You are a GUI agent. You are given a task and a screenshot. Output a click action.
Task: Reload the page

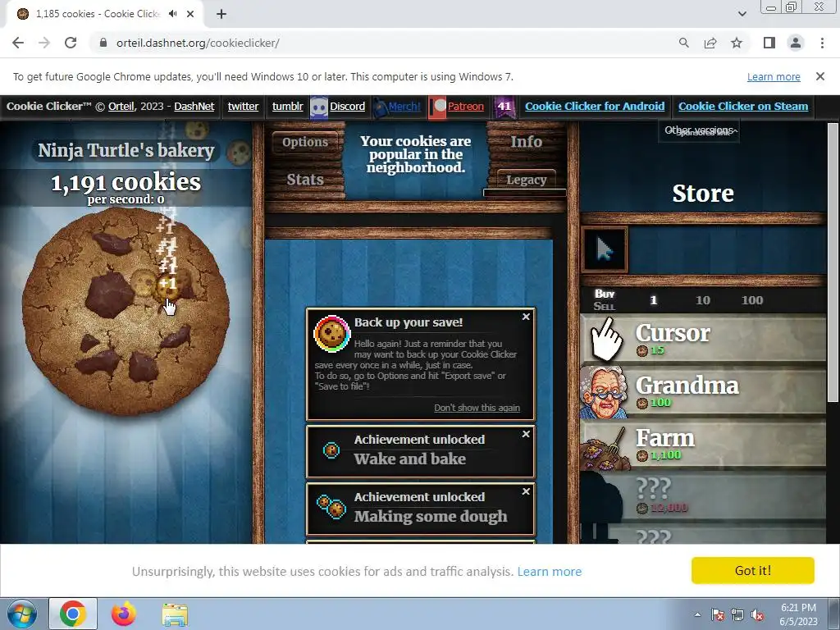point(71,43)
